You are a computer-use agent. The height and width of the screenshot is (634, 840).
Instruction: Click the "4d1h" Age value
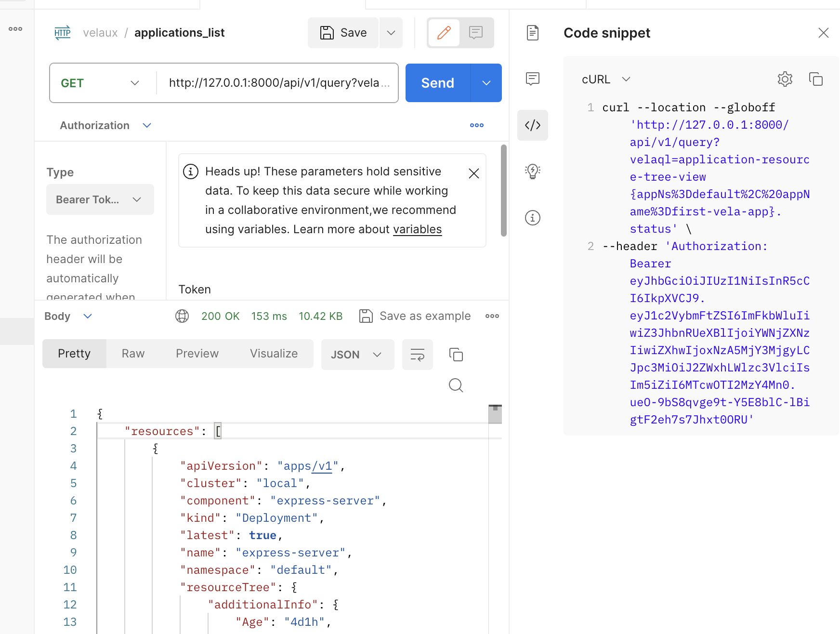click(x=304, y=622)
